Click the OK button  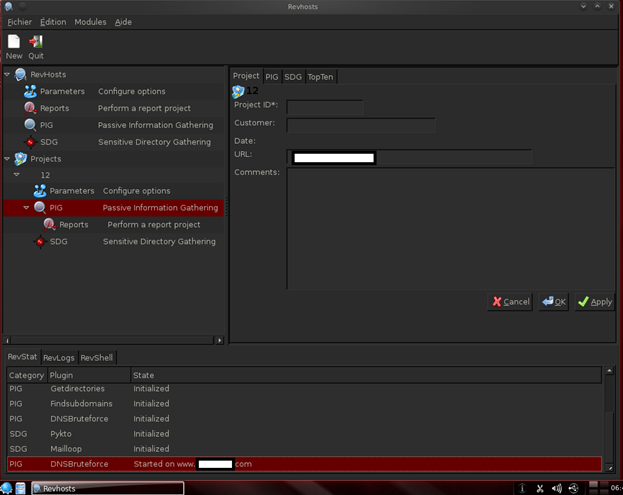coord(553,301)
